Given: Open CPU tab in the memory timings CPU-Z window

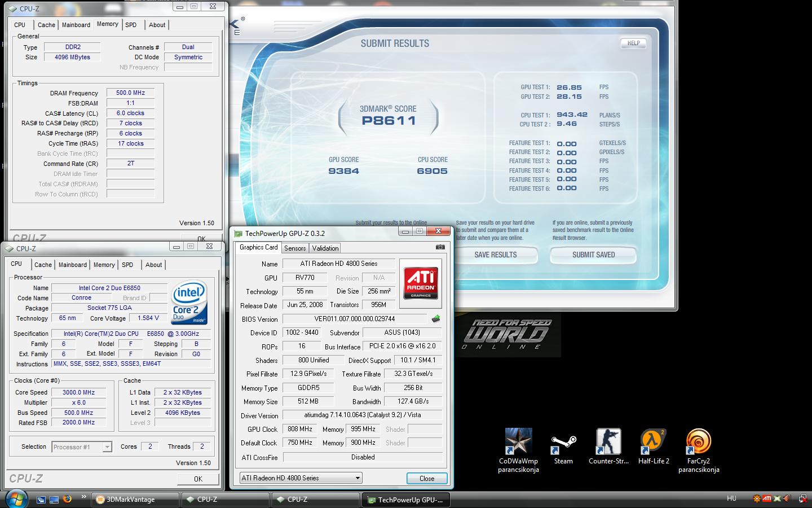Looking at the screenshot, I should (20, 25).
